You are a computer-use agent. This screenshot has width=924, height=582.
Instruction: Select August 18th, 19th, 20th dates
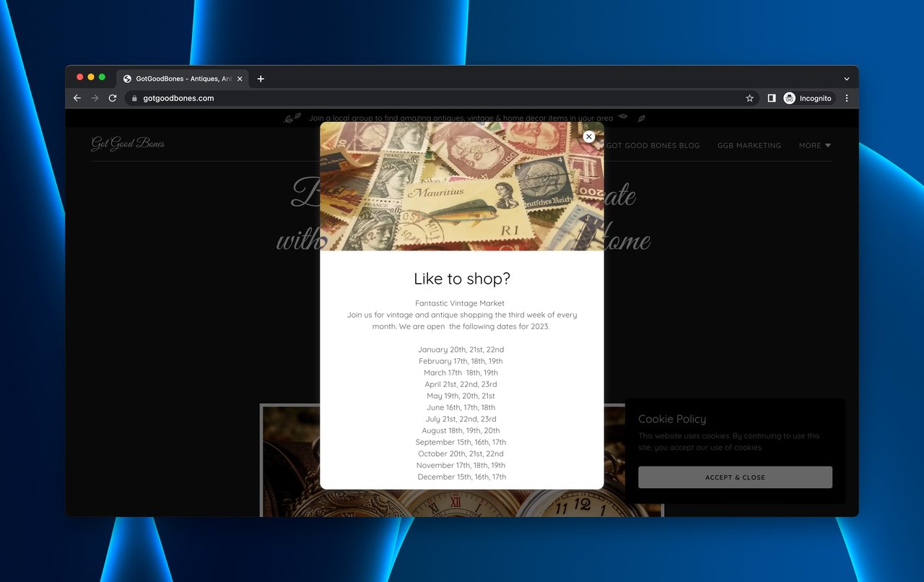(x=461, y=430)
